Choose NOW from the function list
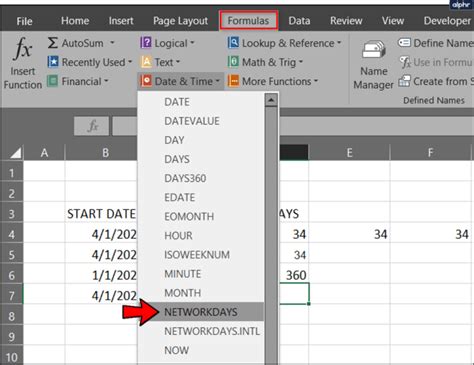 tap(201, 350)
